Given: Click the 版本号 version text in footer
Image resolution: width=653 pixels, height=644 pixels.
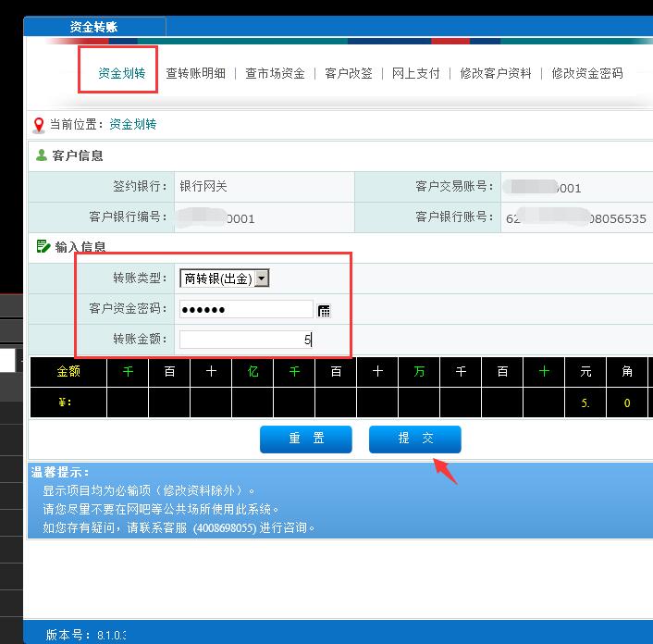Looking at the screenshot, I should tap(85, 635).
